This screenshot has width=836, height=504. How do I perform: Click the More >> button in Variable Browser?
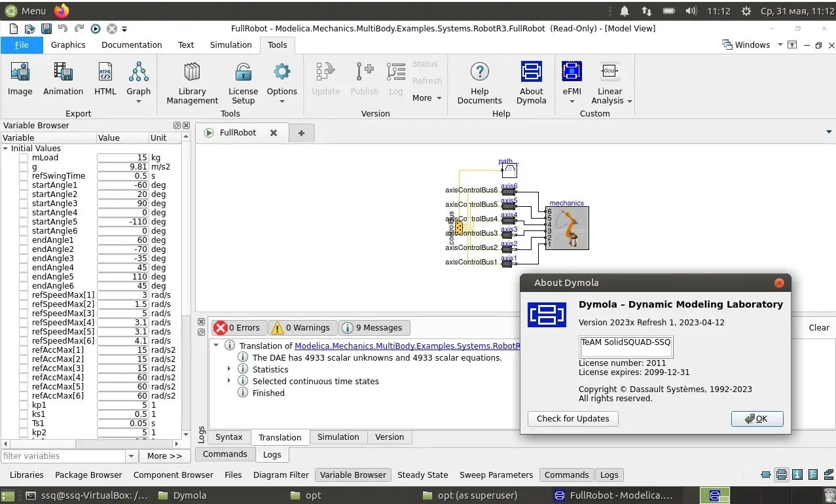tap(164, 456)
